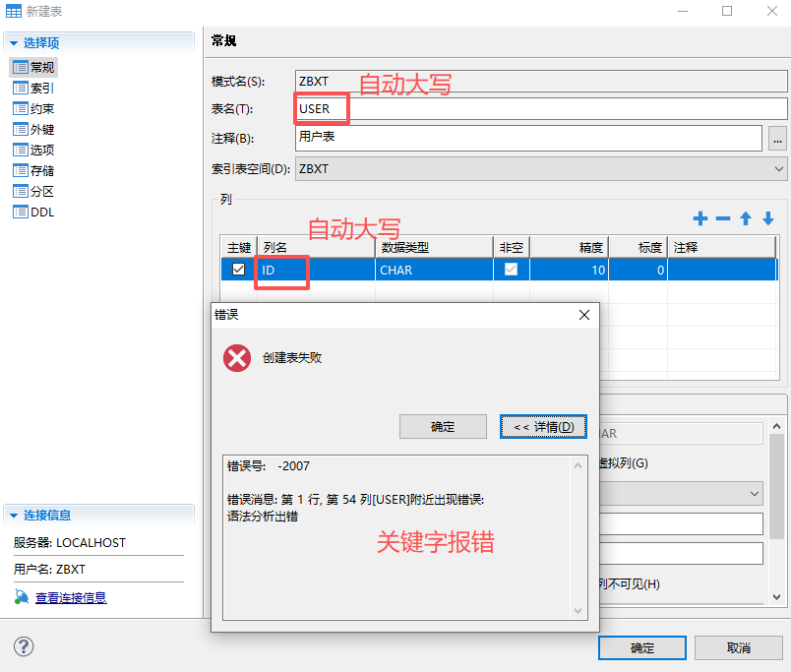Viewport: 791px width, 672px height.
Task: Click the minus icon to remove the column
Action: [722, 218]
